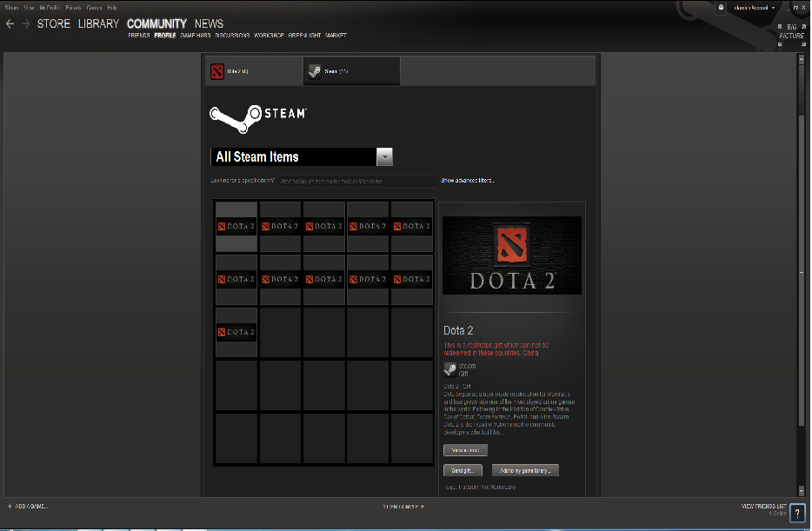This screenshot has width=812, height=531.
Task: Click the help question mark icon
Action: tap(797, 514)
